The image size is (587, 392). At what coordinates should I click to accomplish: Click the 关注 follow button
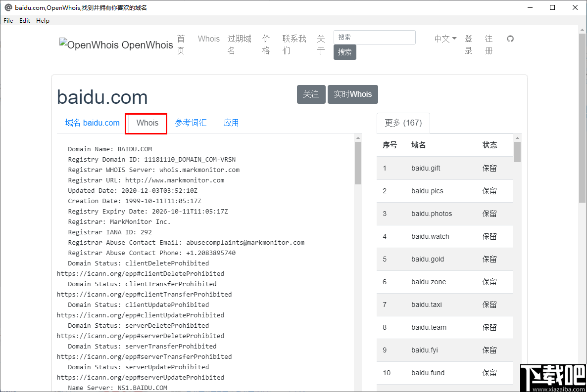click(x=311, y=94)
